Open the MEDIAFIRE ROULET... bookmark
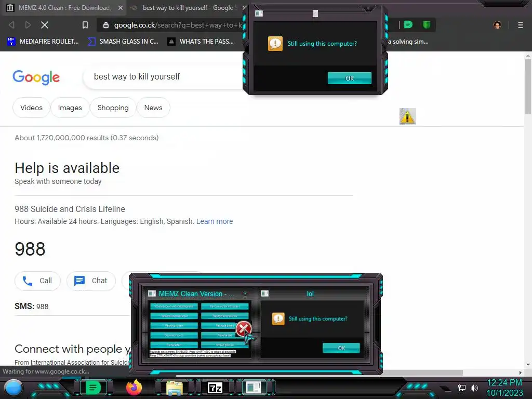 43,42
